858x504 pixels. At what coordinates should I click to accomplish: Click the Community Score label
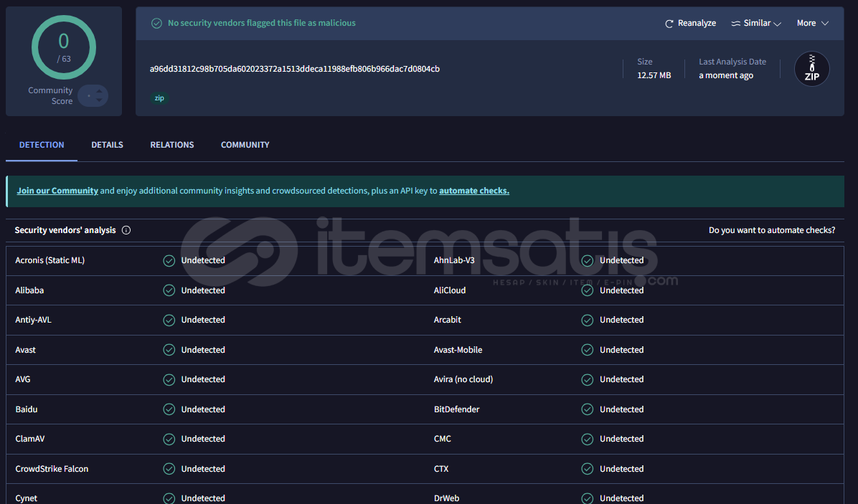[50, 95]
